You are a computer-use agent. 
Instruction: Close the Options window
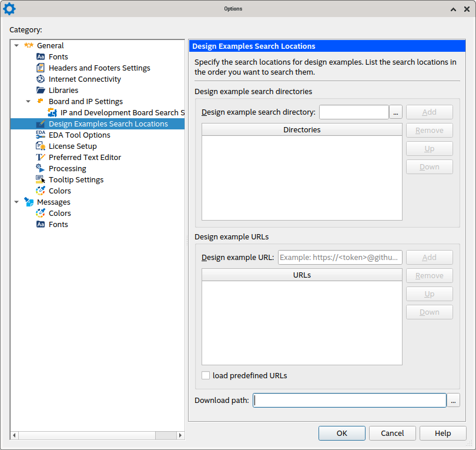click(x=467, y=9)
